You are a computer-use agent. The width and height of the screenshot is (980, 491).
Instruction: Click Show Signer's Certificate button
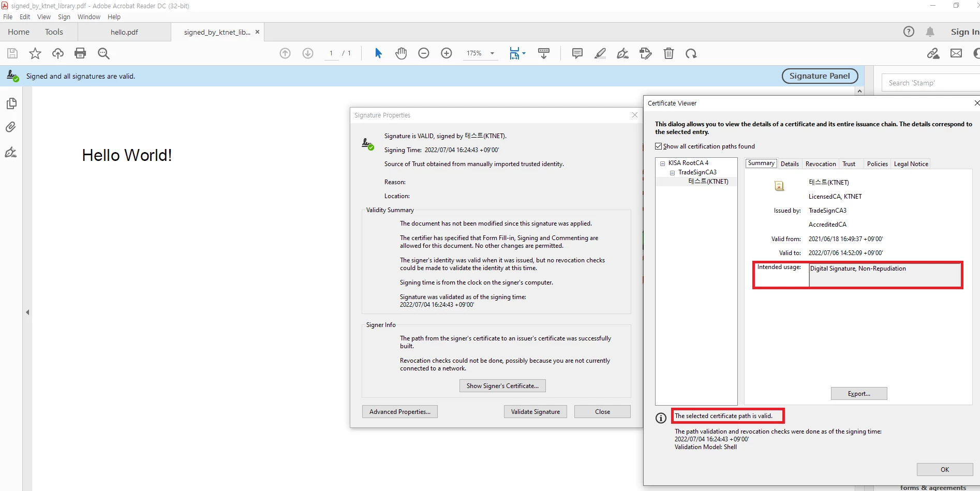[502, 386]
